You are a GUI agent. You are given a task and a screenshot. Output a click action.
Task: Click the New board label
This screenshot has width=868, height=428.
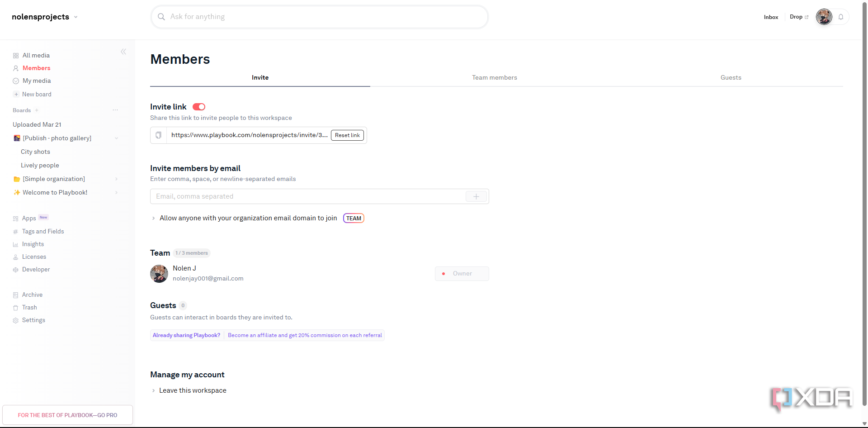tap(37, 95)
